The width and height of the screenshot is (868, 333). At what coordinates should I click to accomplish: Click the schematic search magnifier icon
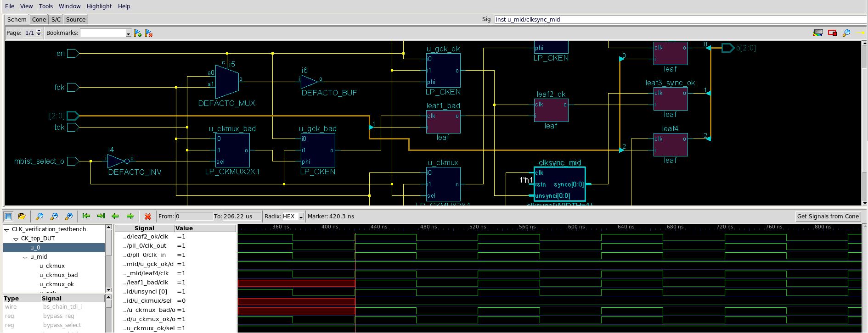tap(846, 33)
